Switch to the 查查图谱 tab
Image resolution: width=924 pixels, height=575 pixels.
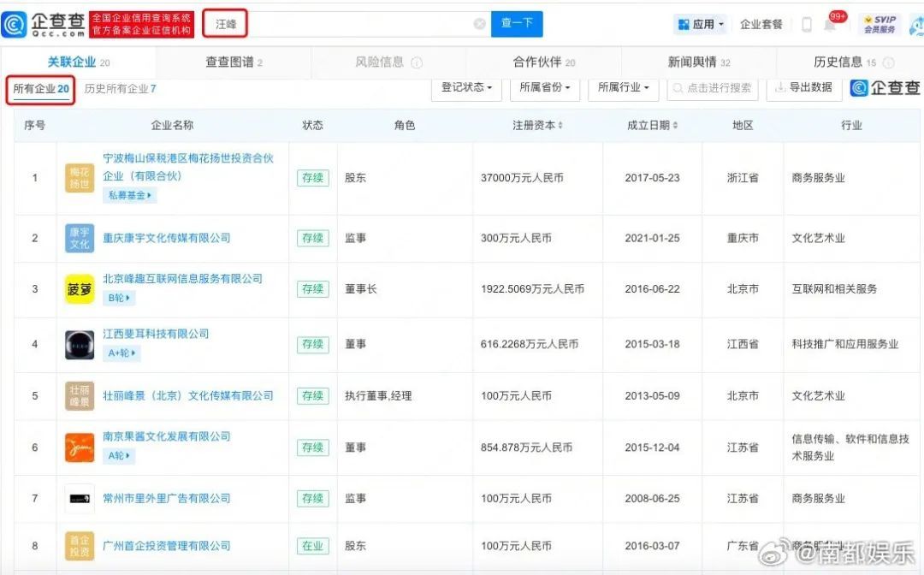(234, 62)
